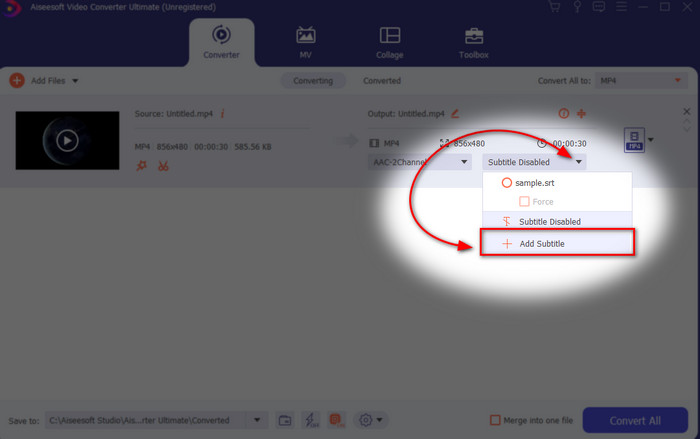Screen dimensions: 700x439
Task: Toggle the GPU hardware acceleration icon
Action: point(336,420)
